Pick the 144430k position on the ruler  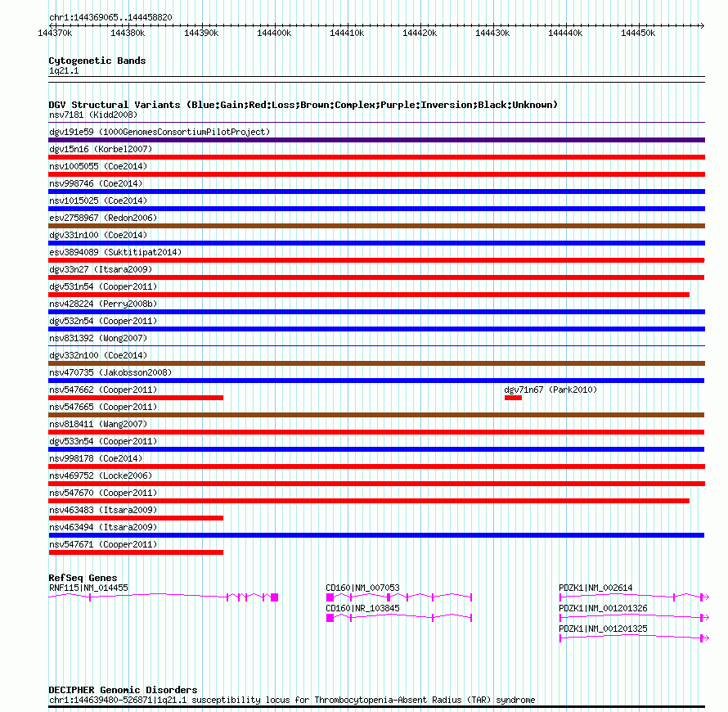point(492,33)
